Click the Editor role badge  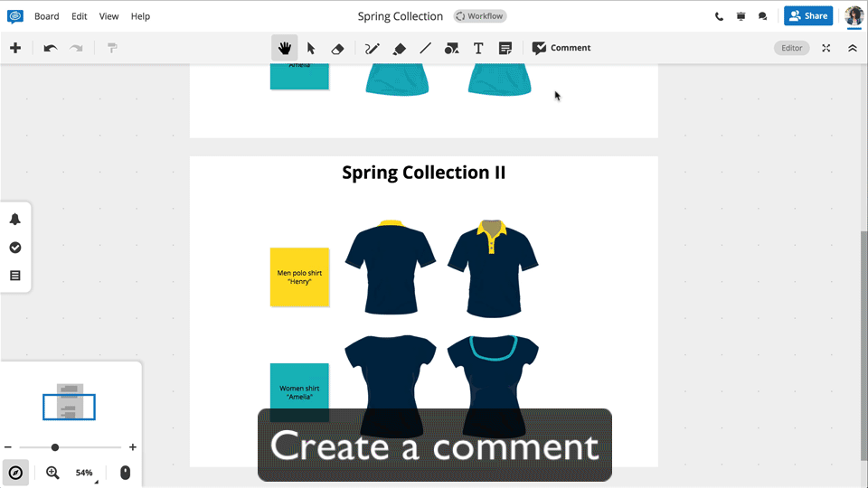coord(792,48)
